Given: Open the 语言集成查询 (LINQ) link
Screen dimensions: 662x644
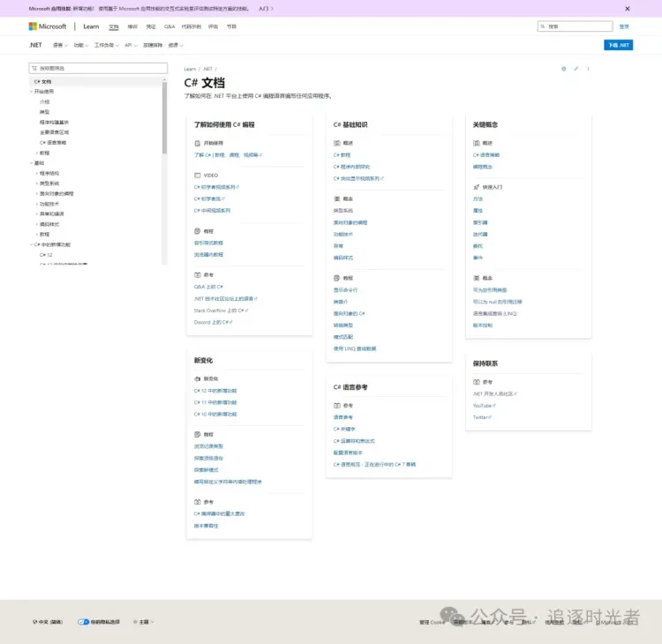Looking at the screenshot, I should coord(495,313).
